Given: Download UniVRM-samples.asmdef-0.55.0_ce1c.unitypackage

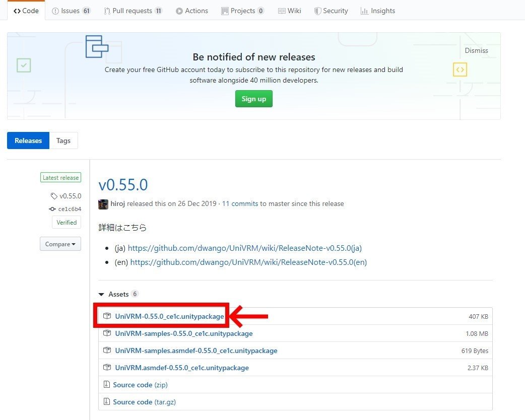Looking at the screenshot, I should tap(196, 351).
